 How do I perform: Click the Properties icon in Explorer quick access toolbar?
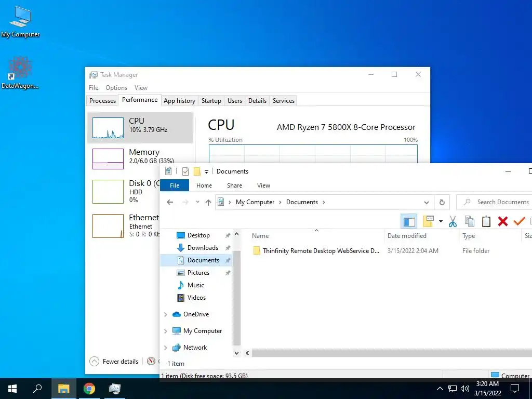[168, 171]
